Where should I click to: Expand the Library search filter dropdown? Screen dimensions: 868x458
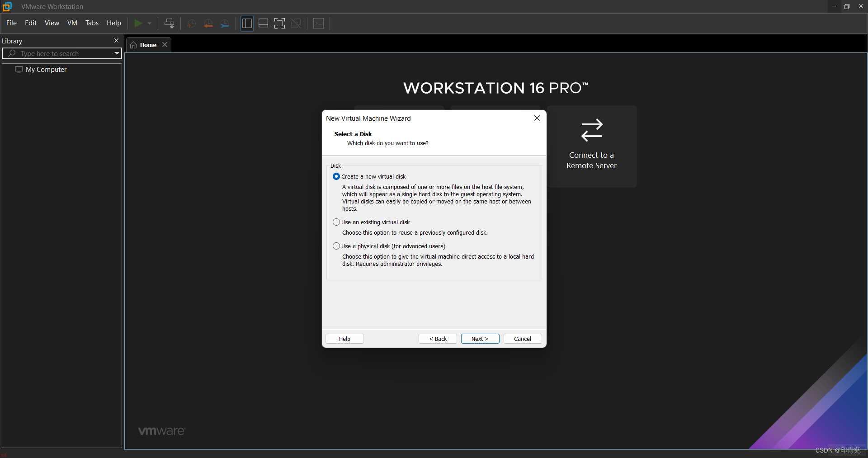117,53
